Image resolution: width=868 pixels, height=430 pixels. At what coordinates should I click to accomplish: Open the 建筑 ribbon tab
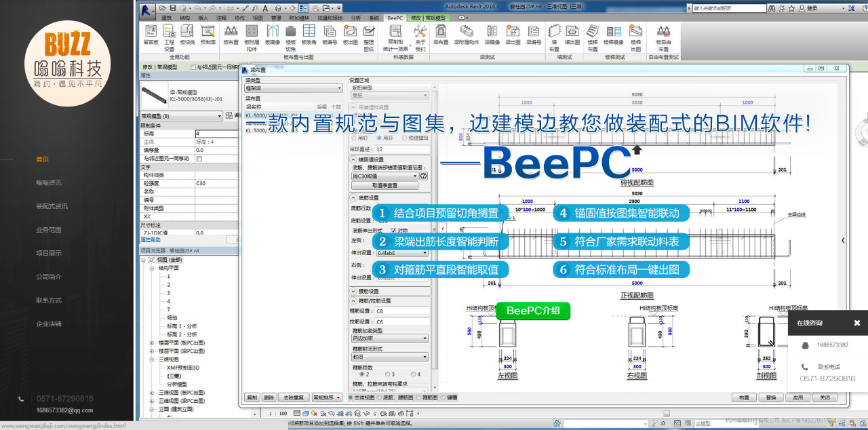(167, 18)
